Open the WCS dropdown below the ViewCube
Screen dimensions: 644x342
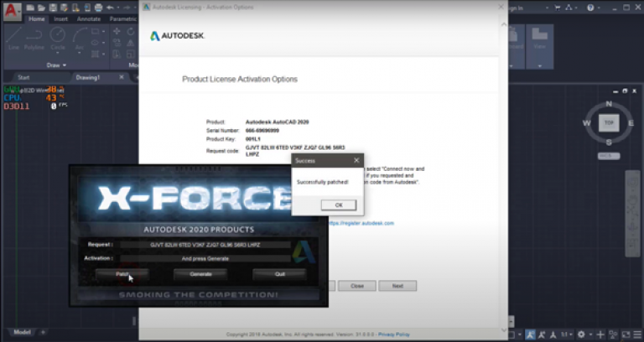coord(609,156)
